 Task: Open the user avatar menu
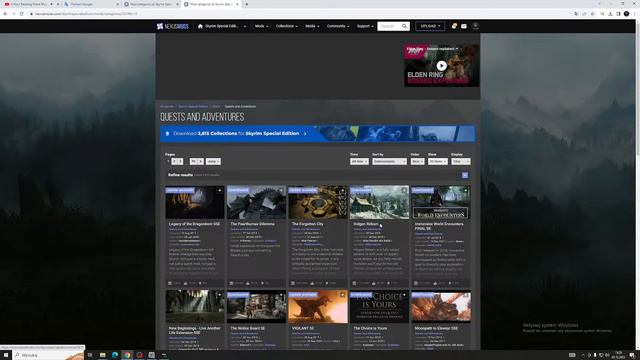tap(476, 26)
